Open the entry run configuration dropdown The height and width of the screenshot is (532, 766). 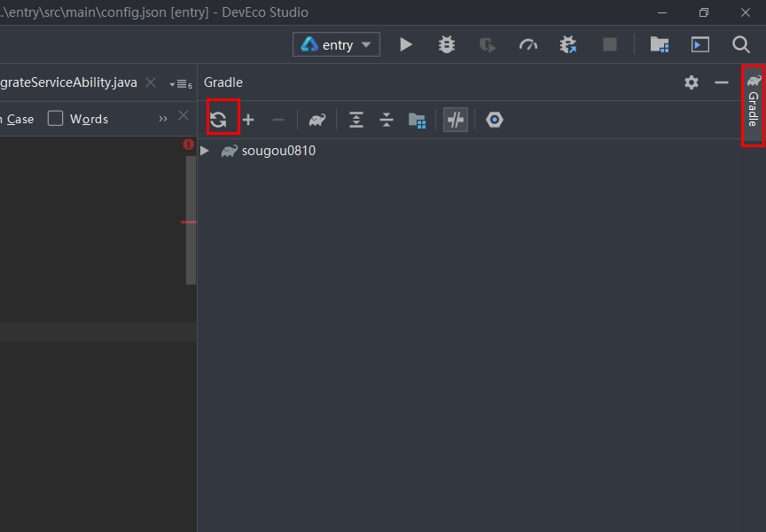336,45
